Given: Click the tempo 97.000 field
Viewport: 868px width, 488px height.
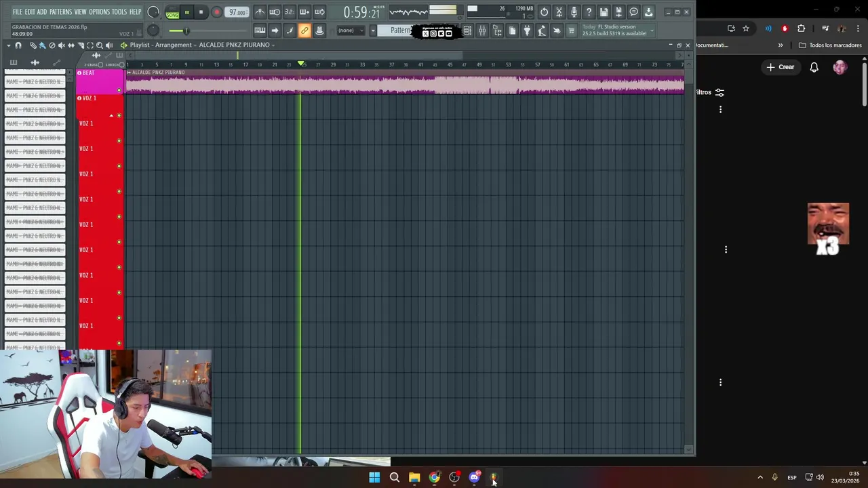Looking at the screenshot, I should click(237, 12).
